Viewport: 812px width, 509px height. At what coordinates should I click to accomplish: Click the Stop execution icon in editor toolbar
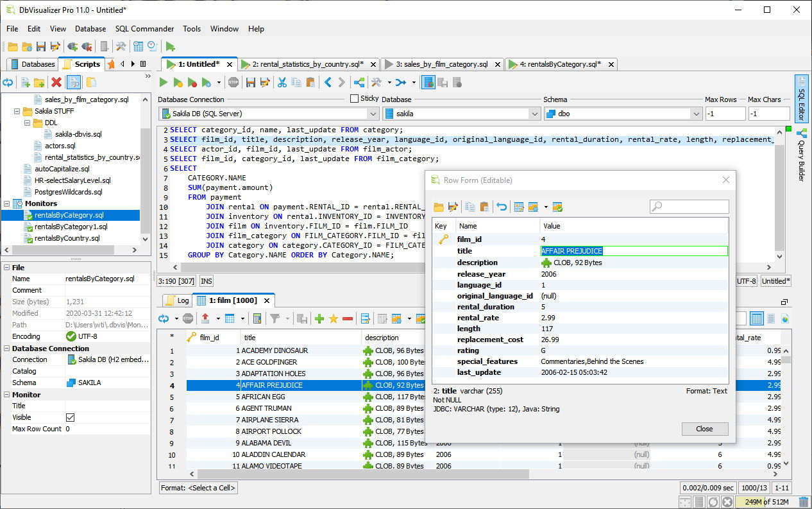[233, 82]
